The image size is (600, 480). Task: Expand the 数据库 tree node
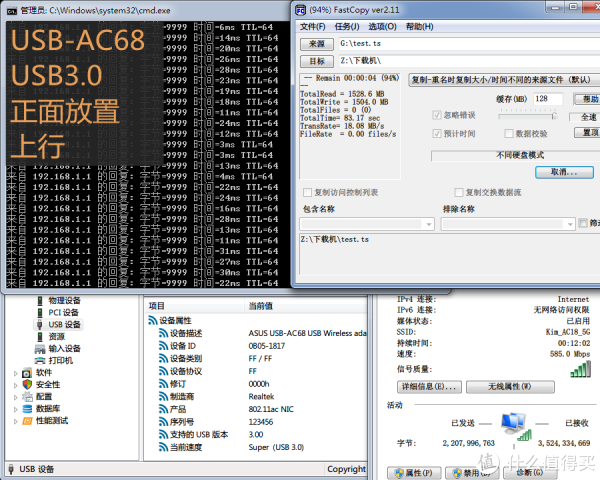point(16,409)
